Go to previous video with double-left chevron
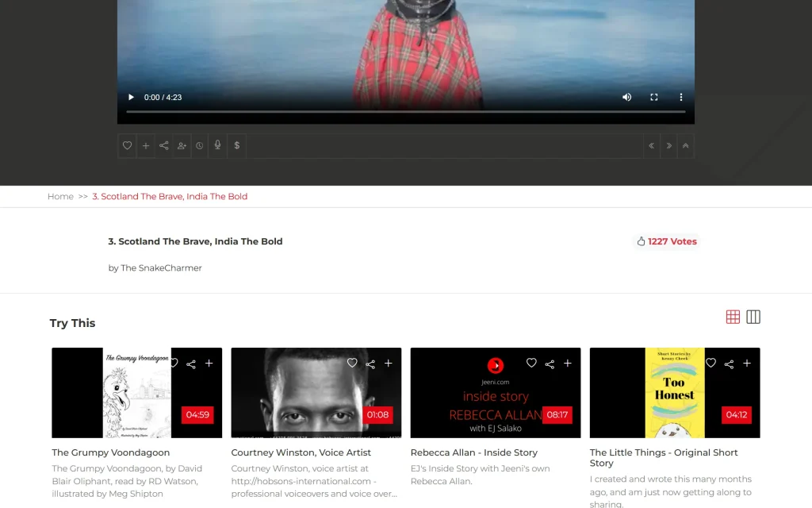This screenshot has height=508, width=812. (x=652, y=146)
